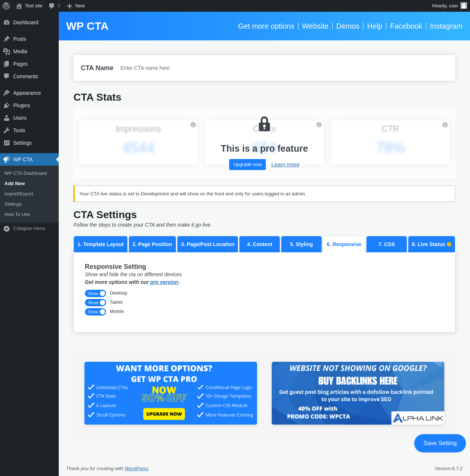Image resolution: width=470 pixels, height=476 pixels.
Task: Click the Tools wrench icon
Action: [x=7, y=130]
